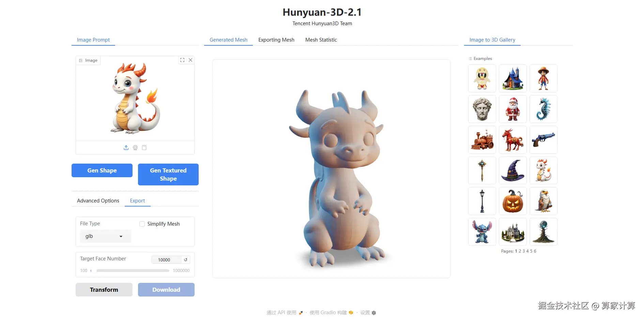Switch to the Exporting Mesh tab
The image size is (644, 319).
coord(276,40)
